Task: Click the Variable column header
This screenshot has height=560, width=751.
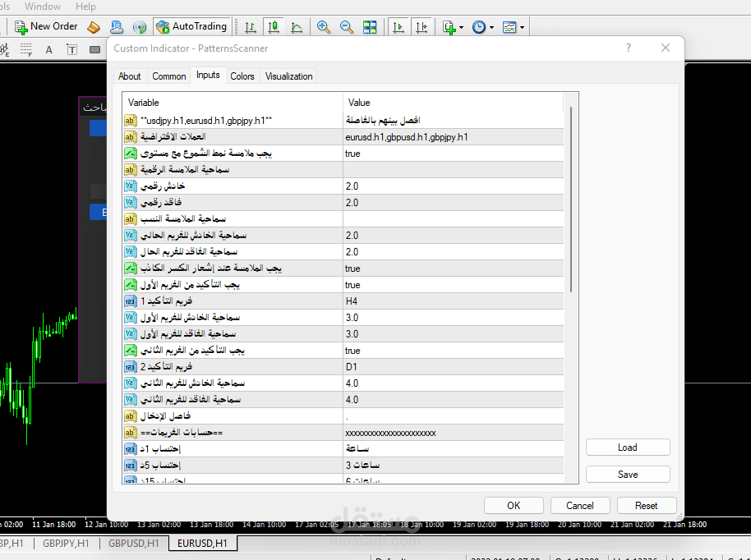Action: pos(233,103)
